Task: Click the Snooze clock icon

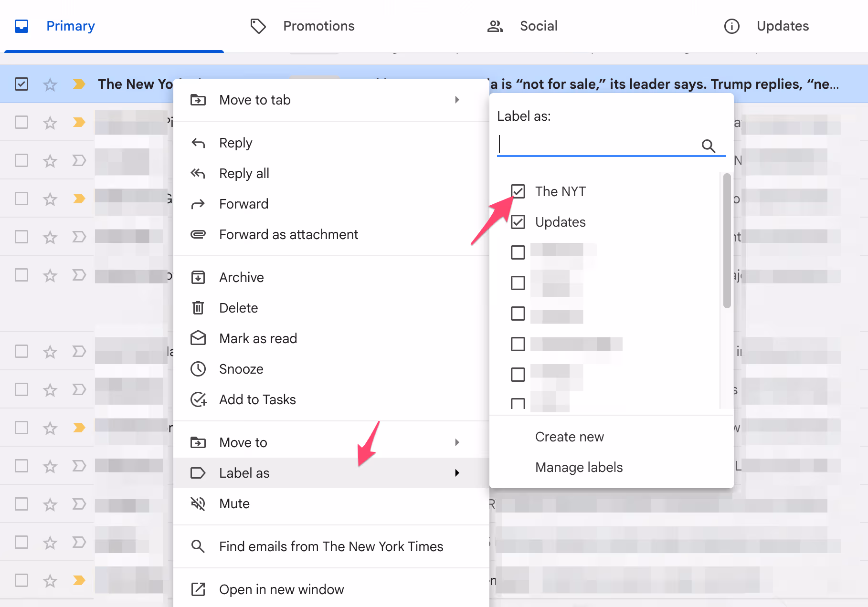Action: (198, 368)
